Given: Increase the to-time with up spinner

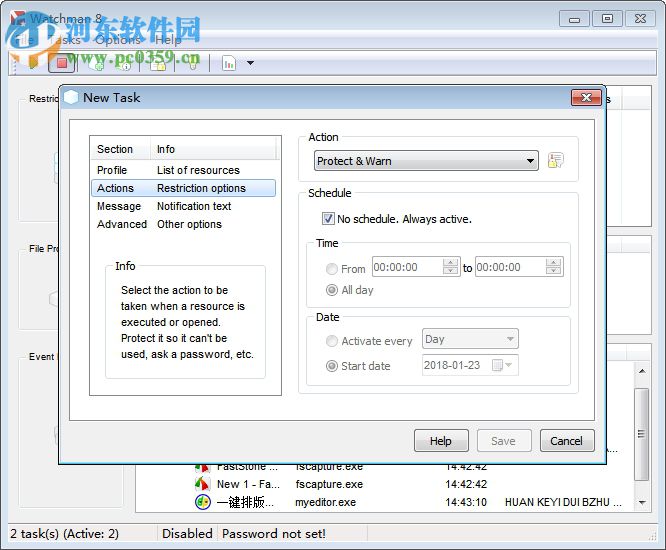Looking at the screenshot, I should [x=553, y=263].
